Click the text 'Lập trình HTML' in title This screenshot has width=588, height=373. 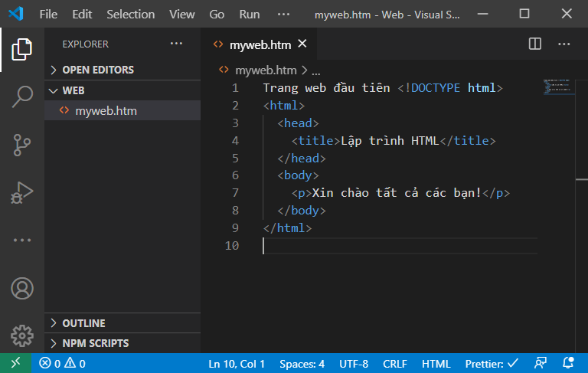click(x=390, y=141)
